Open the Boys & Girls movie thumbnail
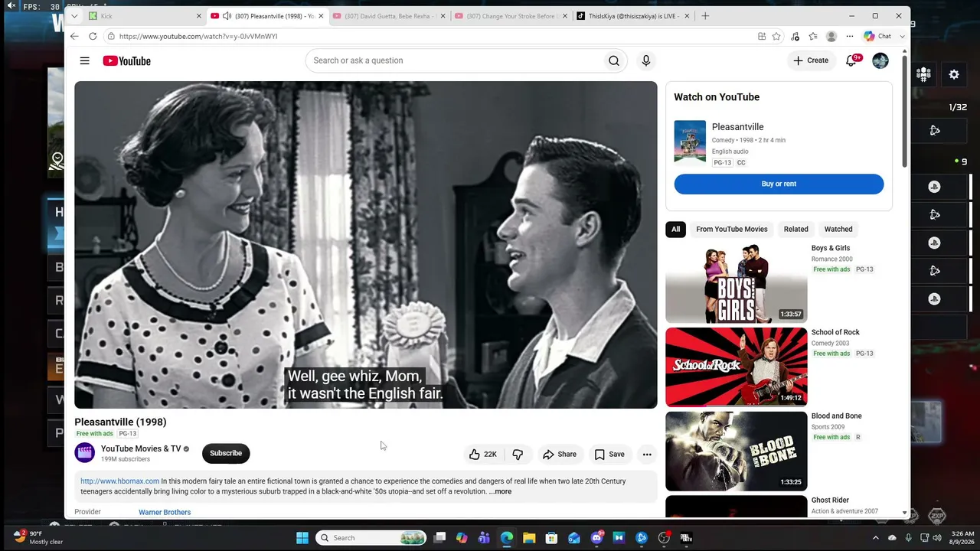The height and width of the screenshot is (551, 980). [x=736, y=283]
